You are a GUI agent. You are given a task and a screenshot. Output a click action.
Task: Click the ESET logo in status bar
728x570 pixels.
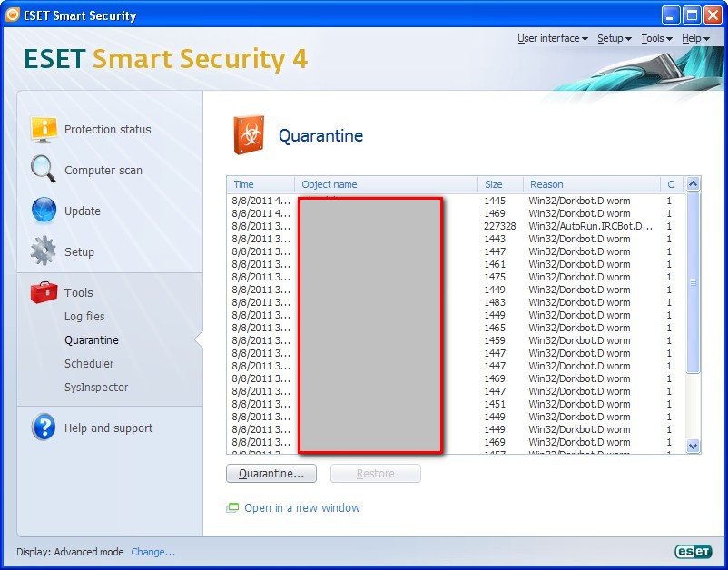click(x=692, y=551)
